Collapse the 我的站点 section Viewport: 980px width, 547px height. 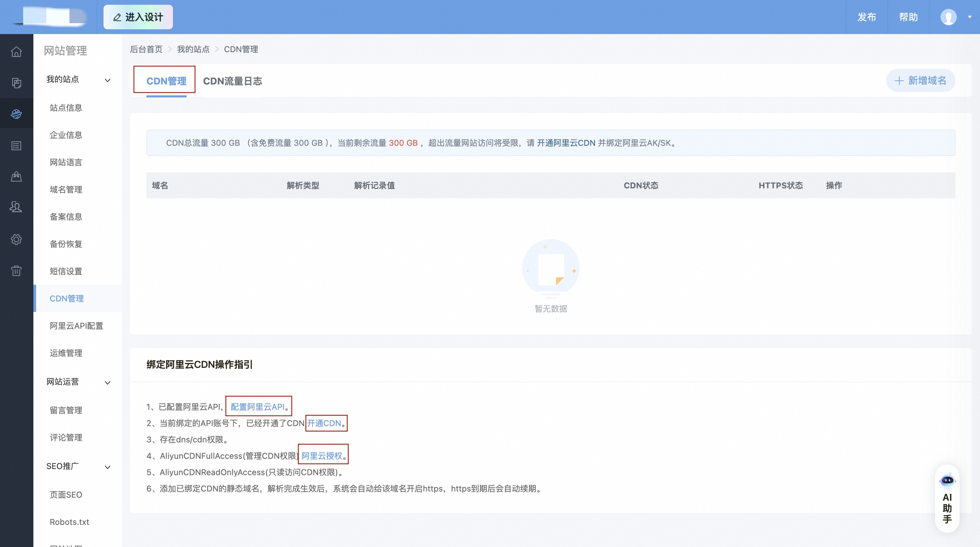(x=107, y=80)
